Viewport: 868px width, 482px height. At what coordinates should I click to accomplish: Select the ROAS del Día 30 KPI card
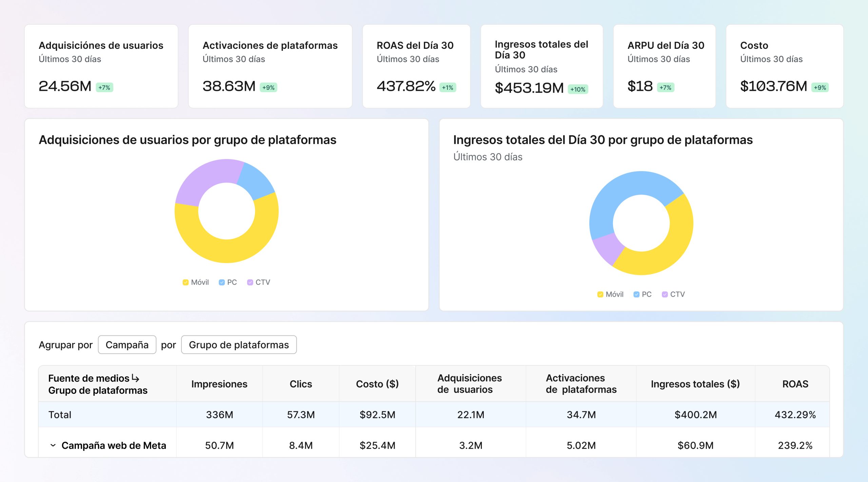(x=416, y=66)
